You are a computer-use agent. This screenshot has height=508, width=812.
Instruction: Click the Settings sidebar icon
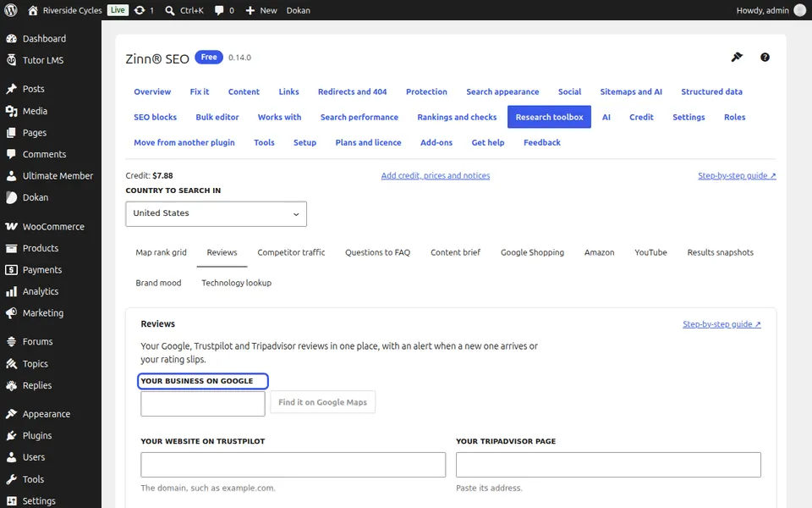[11, 500]
